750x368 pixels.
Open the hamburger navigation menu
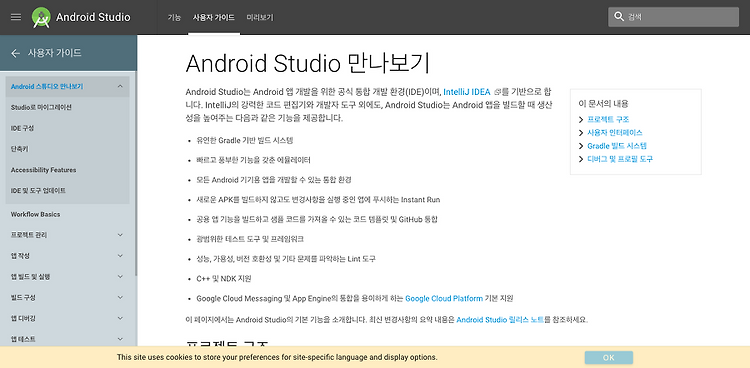click(16, 17)
